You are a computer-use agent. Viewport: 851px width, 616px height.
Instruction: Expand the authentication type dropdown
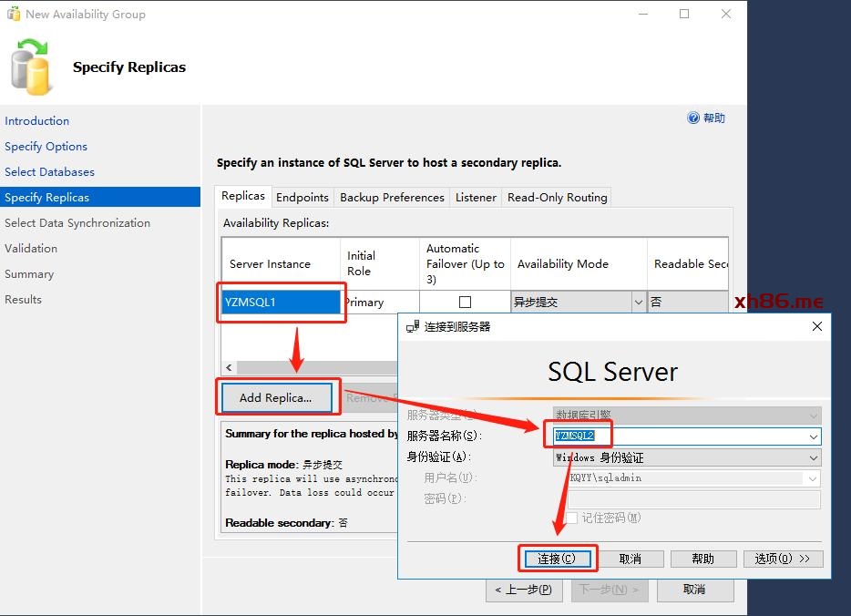tap(813, 457)
